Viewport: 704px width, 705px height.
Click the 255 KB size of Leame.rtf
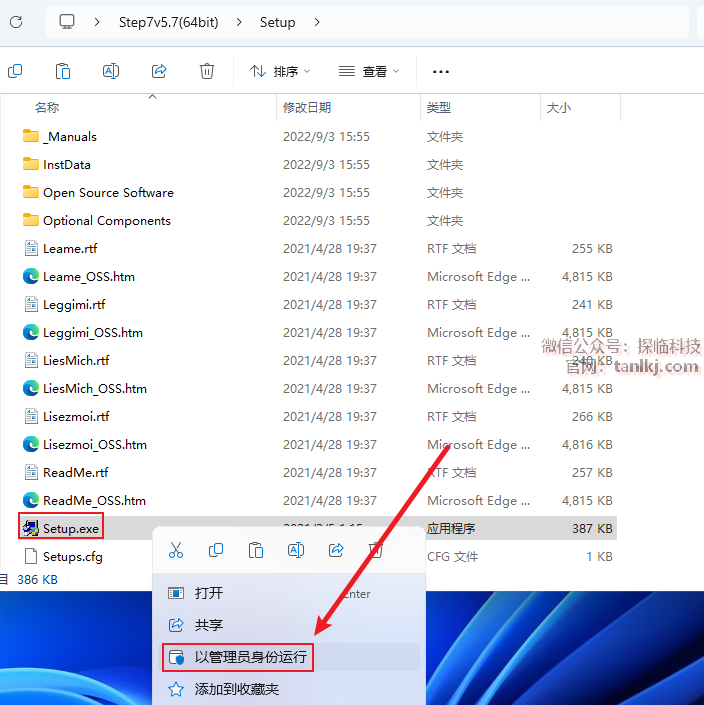click(592, 248)
